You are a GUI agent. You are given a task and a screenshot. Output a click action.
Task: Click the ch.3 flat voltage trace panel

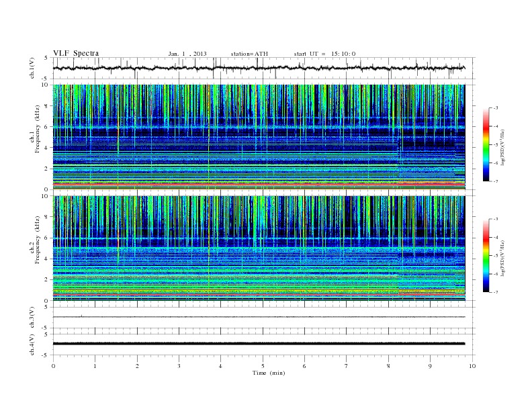[x=263, y=318]
